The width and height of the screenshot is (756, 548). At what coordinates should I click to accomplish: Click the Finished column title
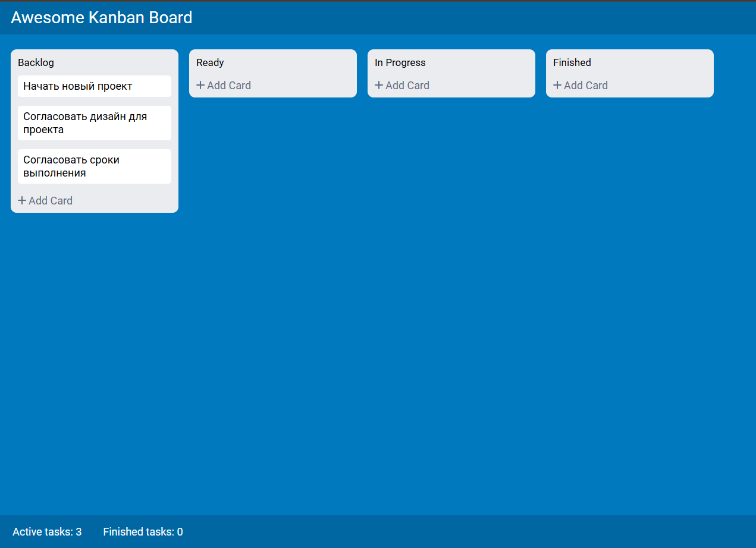pos(572,62)
